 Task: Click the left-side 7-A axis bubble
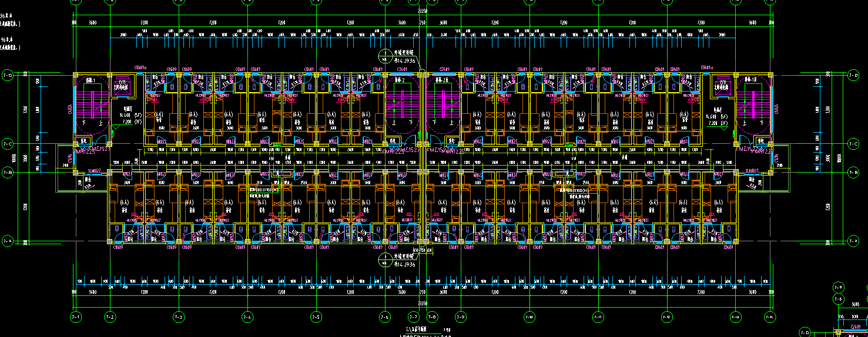(x=8, y=241)
